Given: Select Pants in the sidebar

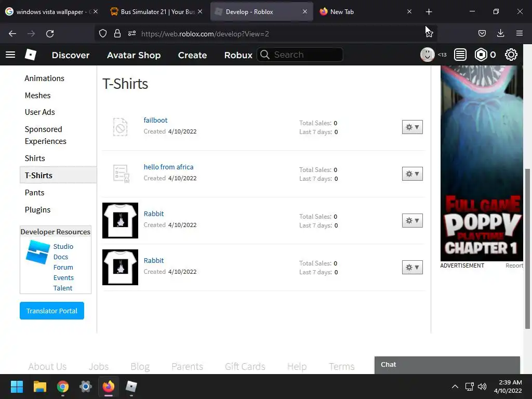Looking at the screenshot, I should pyautogui.click(x=35, y=193).
